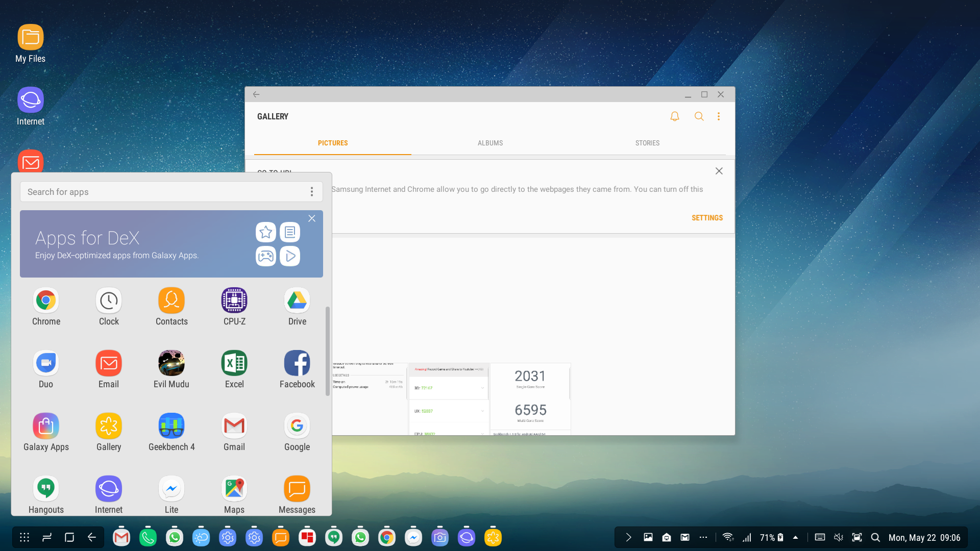The image size is (980, 551).
Task: Open the My Files desktop shortcut
Action: click(x=31, y=44)
